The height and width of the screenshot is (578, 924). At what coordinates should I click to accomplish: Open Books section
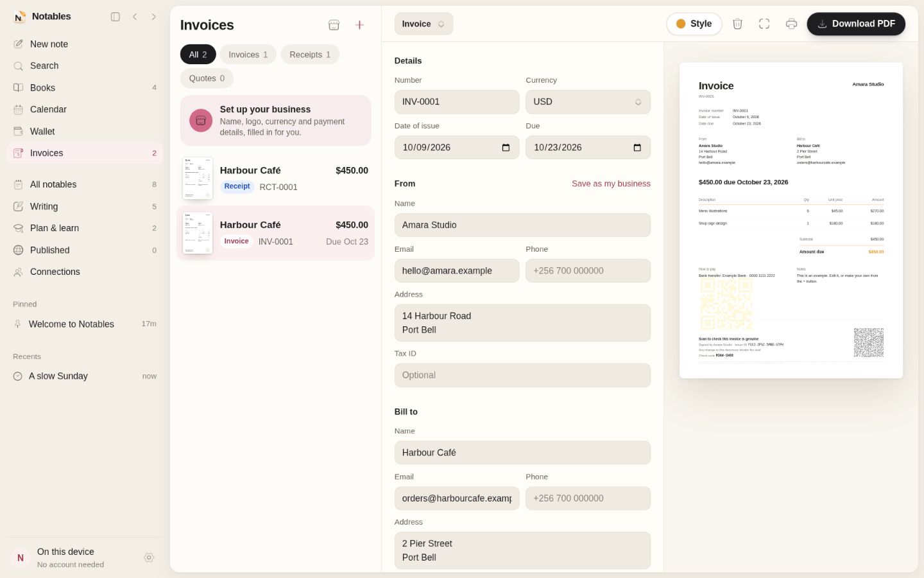(x=85, y=88)
